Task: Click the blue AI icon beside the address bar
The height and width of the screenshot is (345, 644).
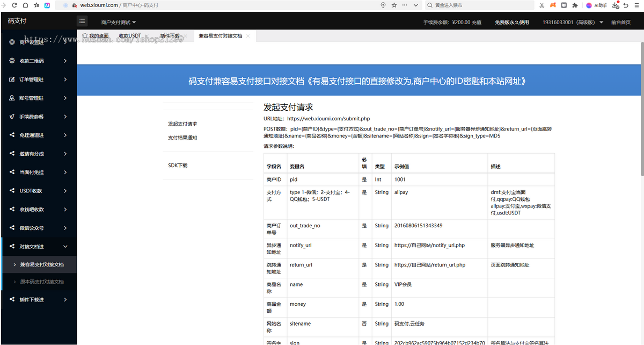Action: 47,5
